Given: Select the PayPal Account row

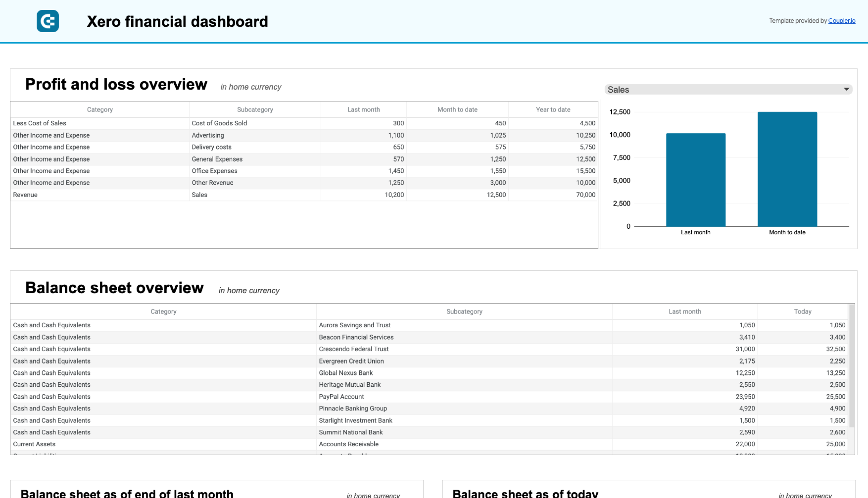Looking at the screenshot, I should [x=341, y=397].
